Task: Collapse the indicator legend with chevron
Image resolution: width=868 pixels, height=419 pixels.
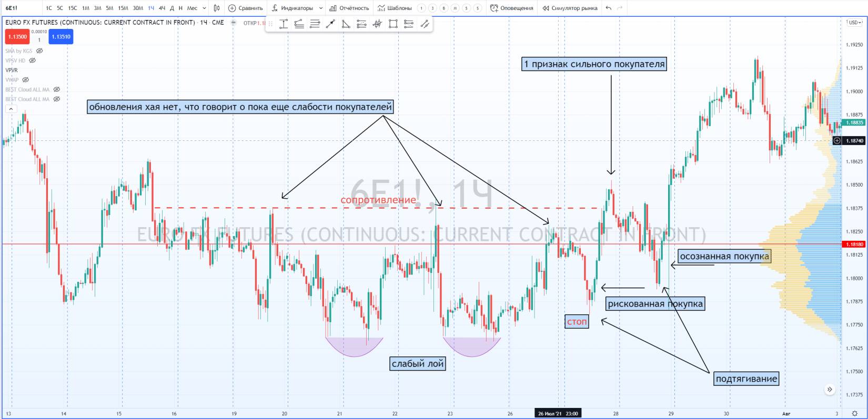Action: (x=11, y=109)
